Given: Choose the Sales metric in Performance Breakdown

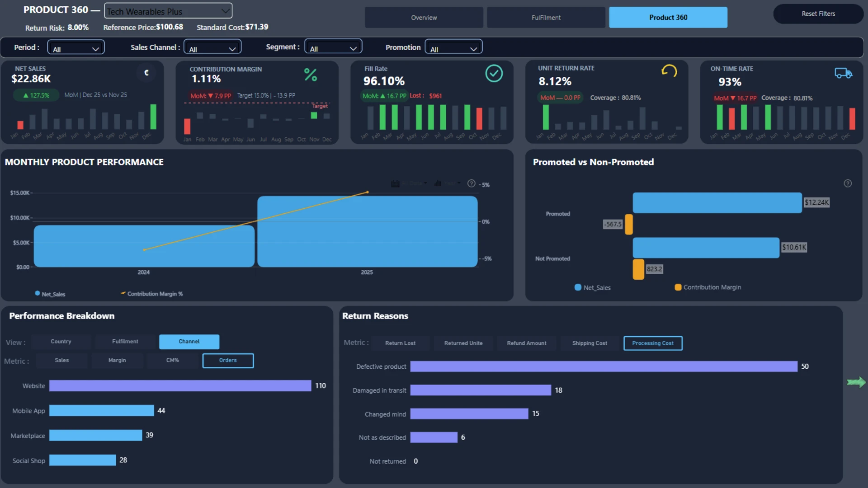Looking at the screenshot, I should tap(62, 361).
